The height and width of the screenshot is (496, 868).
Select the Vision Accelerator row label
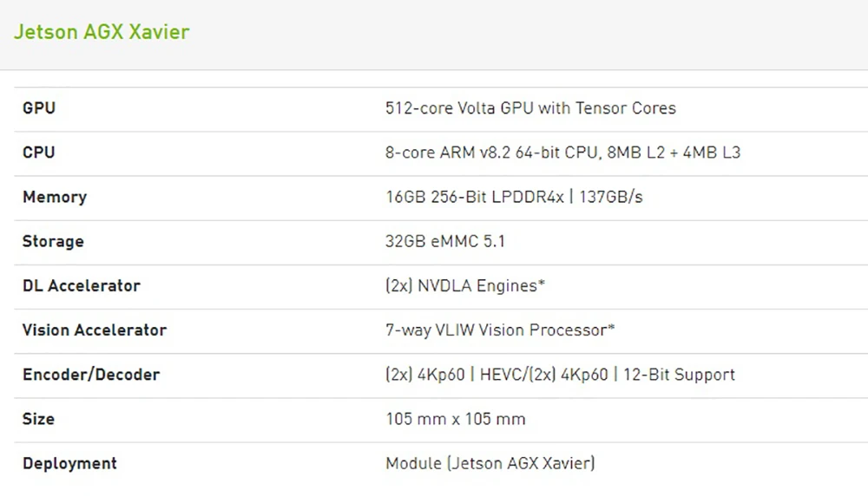pos(95,330)
